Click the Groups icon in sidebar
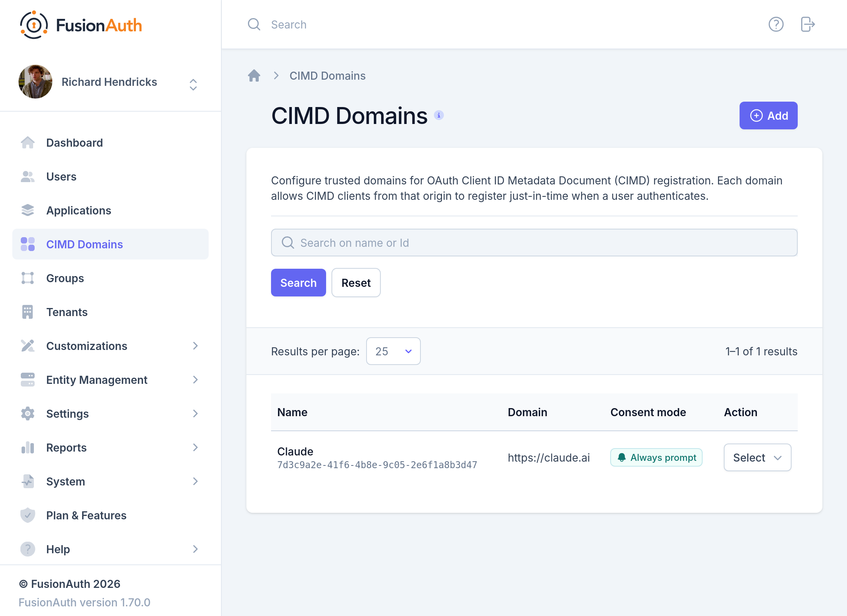 coord(28,278)
